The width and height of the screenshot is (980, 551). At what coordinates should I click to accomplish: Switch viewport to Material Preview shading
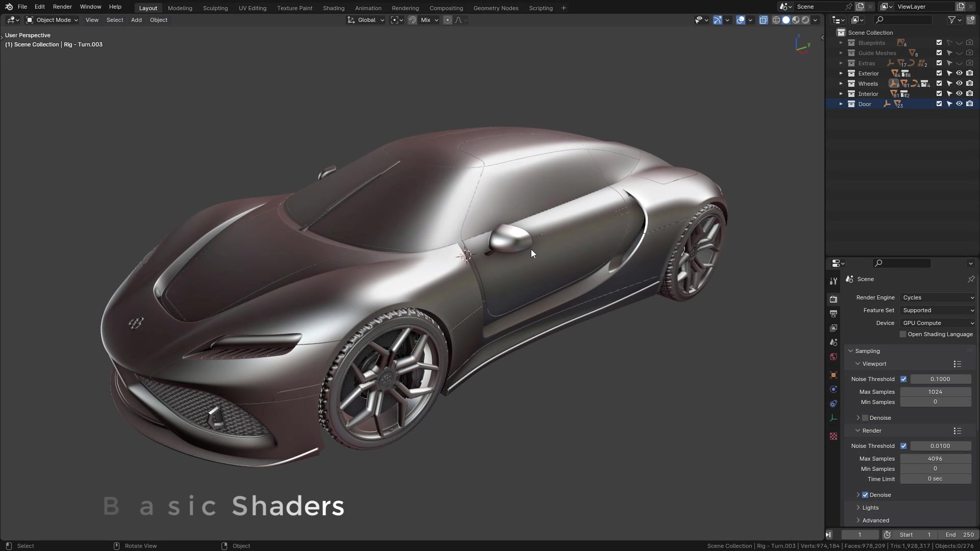click(796, 20)
